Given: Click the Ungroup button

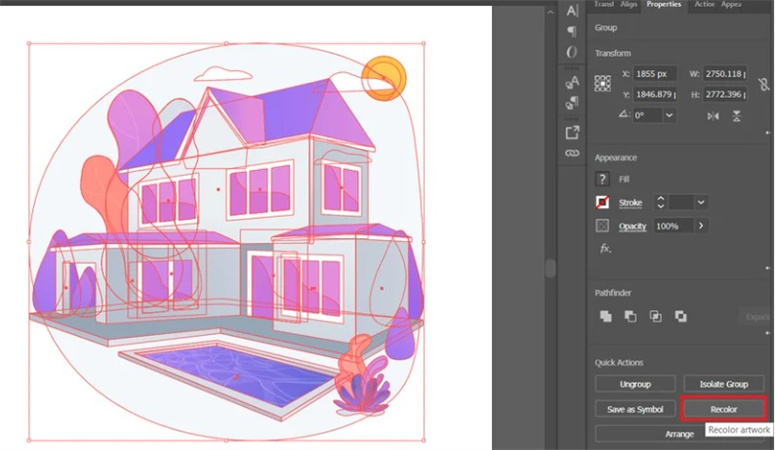Looking at the screenshot, I should click(x=635, y=384).
